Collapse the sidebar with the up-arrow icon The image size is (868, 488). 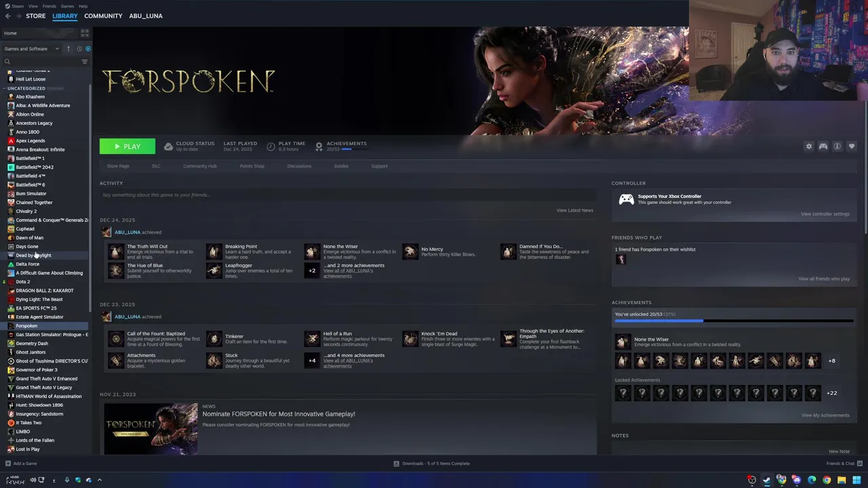coord(68,49)
